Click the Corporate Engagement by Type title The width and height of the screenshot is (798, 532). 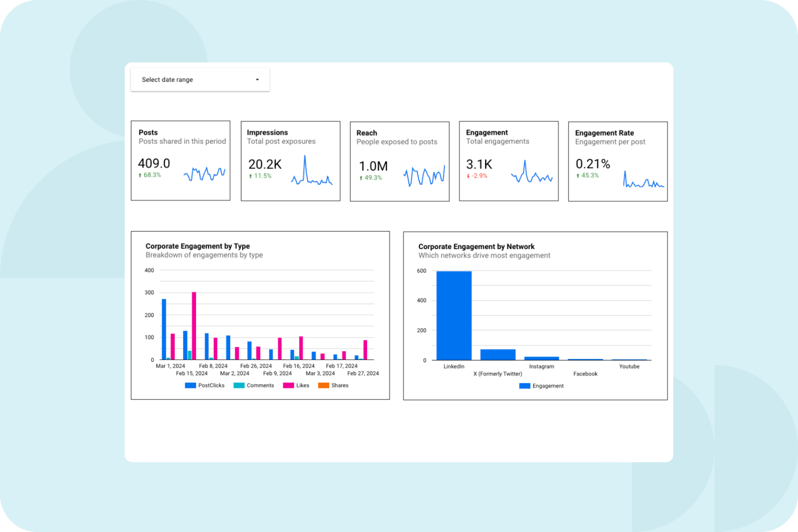pyautogui.click(x=197, y=246)
